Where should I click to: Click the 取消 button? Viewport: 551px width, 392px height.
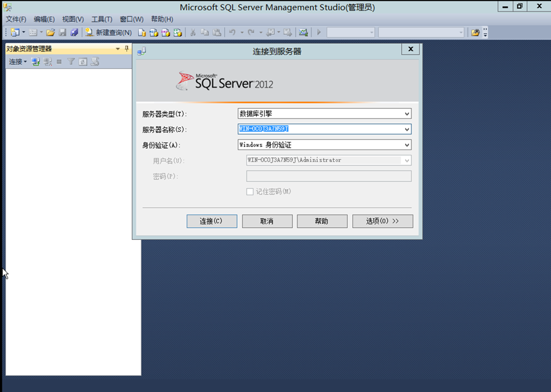point(267,221)
